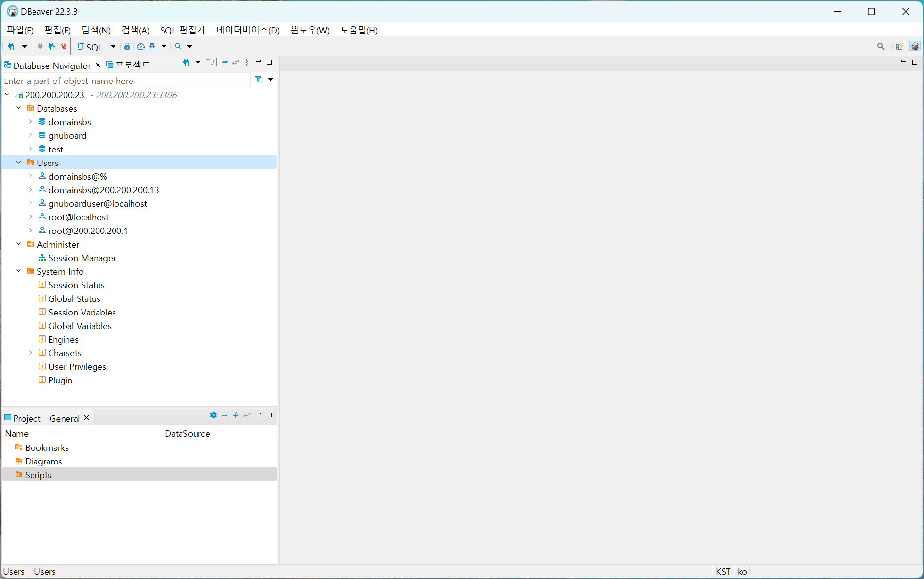The height and width of the screenshot is (579, 924).
Task: Open the SQL 편집기 menu
Action: pyautogui.click(x=182, y=30)
